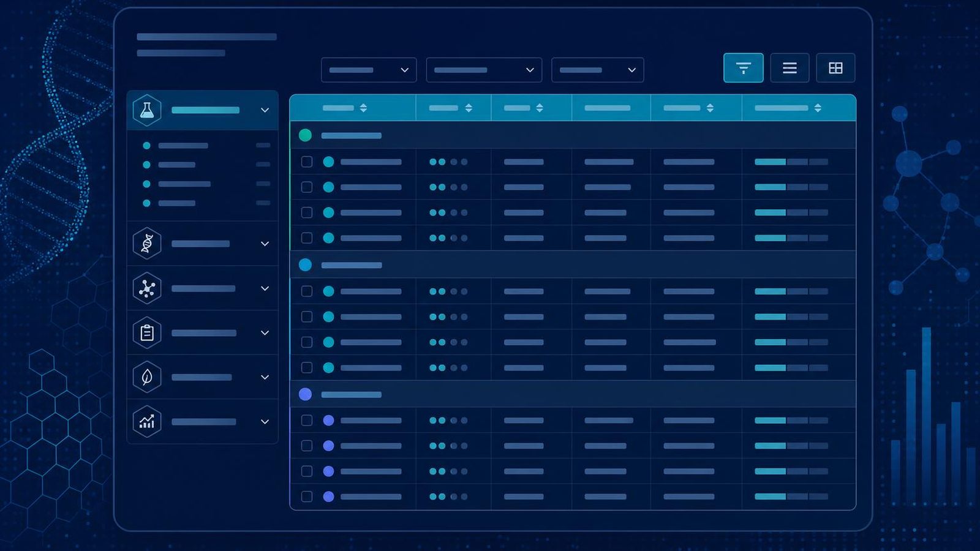Open the first filter dropdown above the table

click(369, 70)
